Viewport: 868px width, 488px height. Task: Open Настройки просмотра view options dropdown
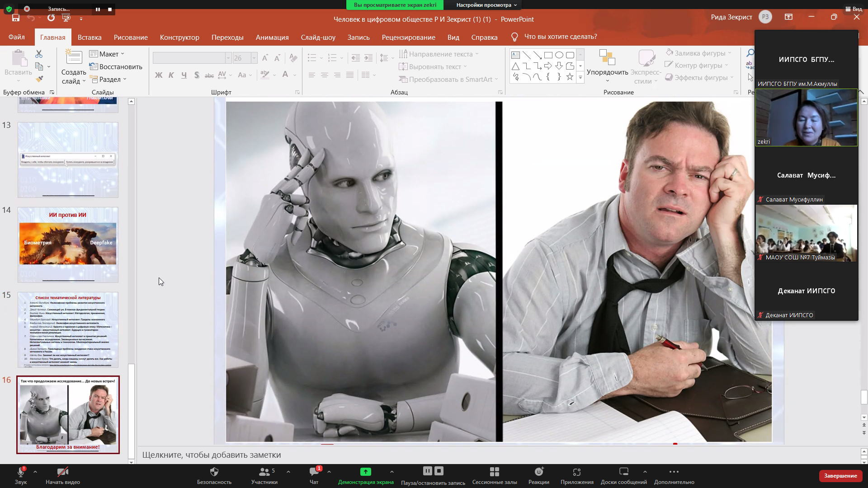pyautogui.click(x=486, y=5)
